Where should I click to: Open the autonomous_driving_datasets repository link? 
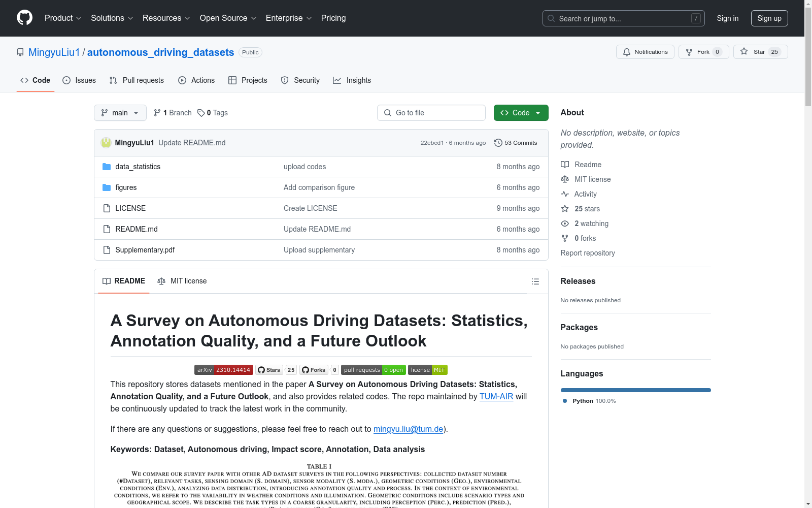(x=160, y=52)
